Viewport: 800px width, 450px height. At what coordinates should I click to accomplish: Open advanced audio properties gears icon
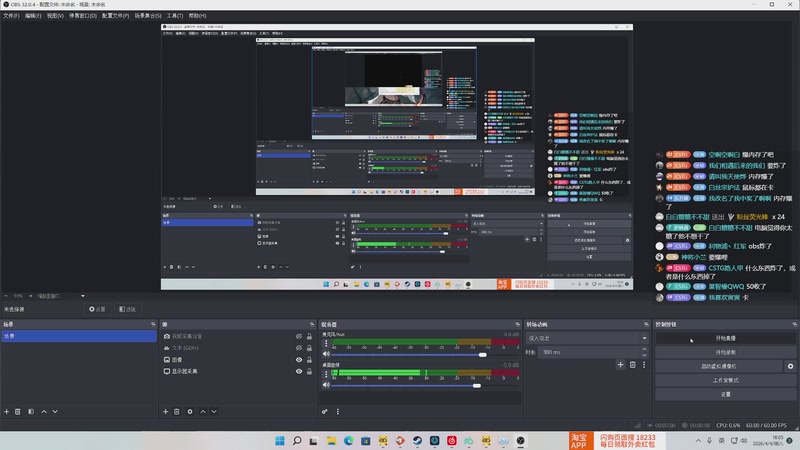pos(324,412)
